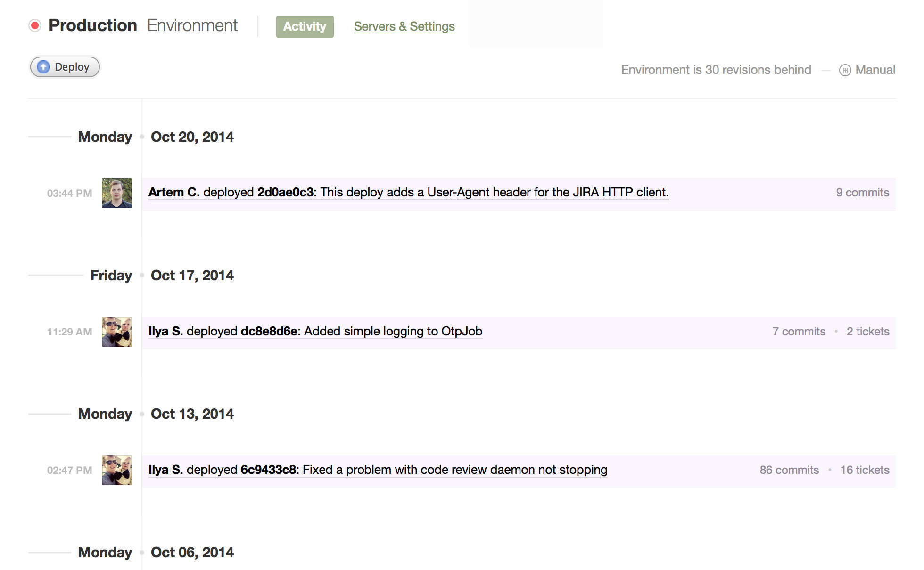Open Artem C. avatar on Oct 20

point(117,193)
